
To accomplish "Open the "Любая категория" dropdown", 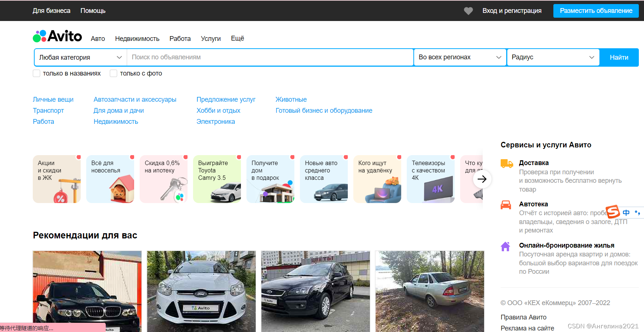I will pyautogui.click(x=80, y=57).
